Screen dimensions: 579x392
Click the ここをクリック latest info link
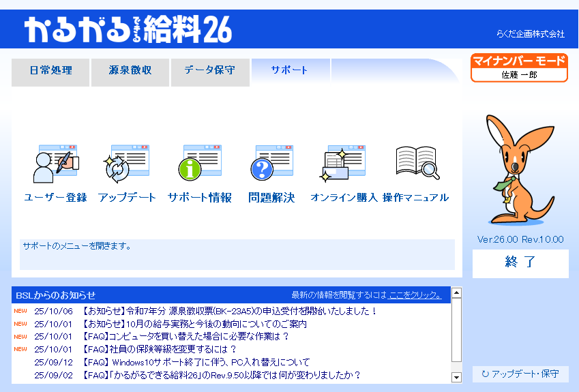(415, 295)
